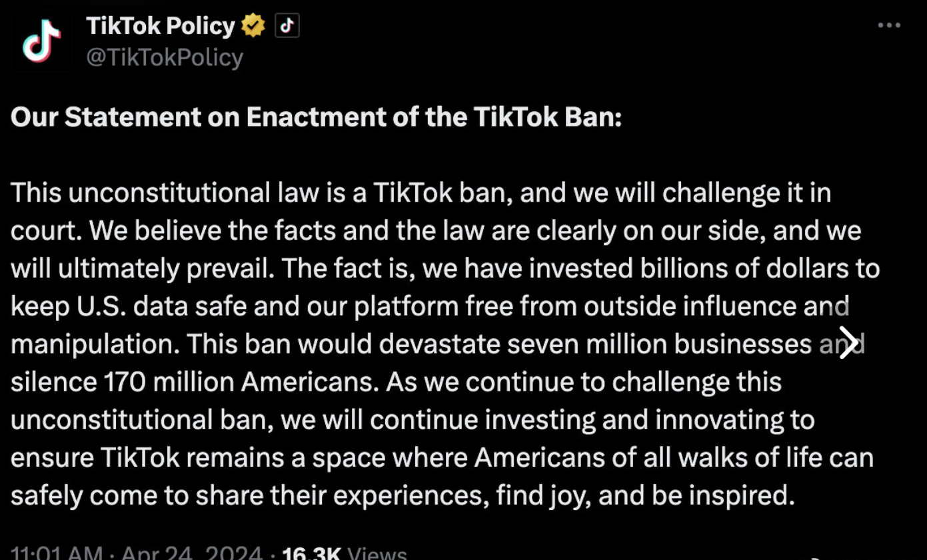
Task: Click the 11:01 AM timestamp
Action: click(57, 553)
